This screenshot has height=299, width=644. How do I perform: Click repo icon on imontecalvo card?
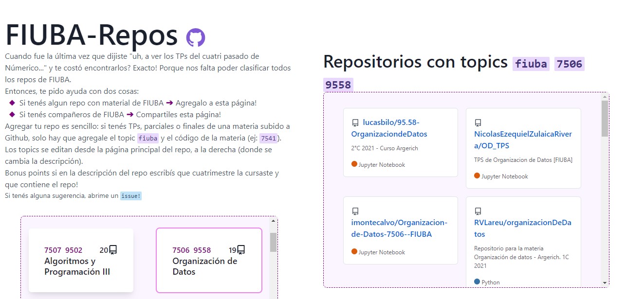coord(355,211)
